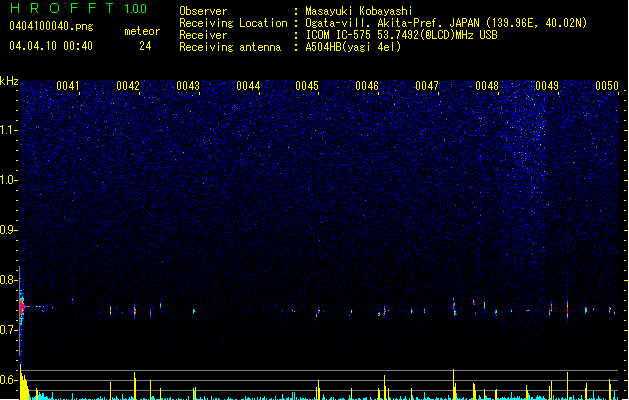This screenshot has height=400, width=629.
Task: Click time marker 0050
Action: (607, 86)
